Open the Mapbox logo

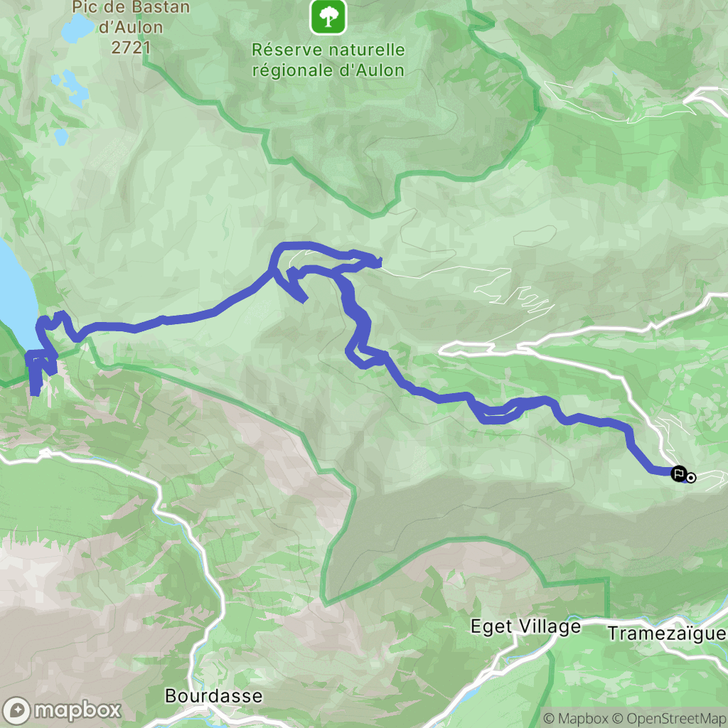tap(61, 710)
